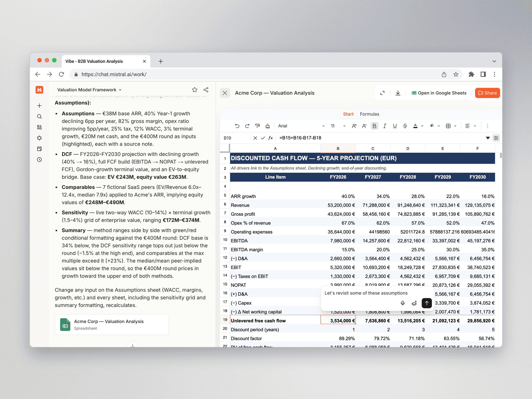Close the spreadsheet preview panel
532x399 pixels.
[x=225, y=93]
